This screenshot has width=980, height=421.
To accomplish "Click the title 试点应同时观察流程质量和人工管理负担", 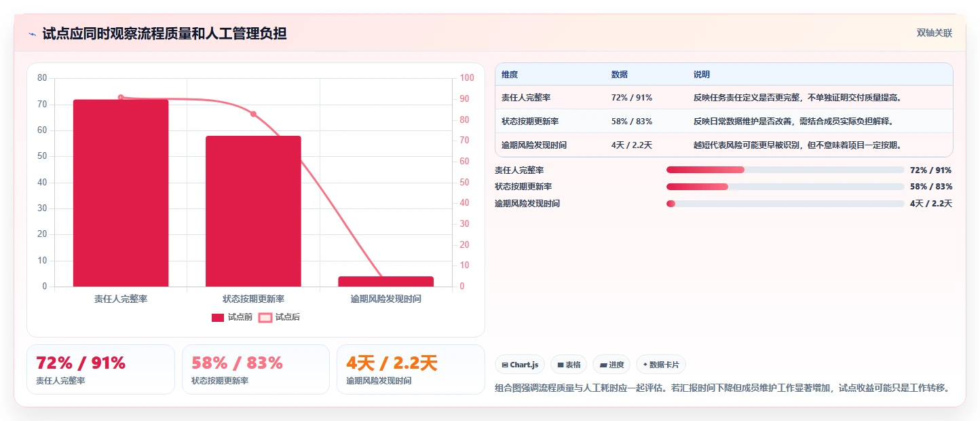I will (x=164, y=34).
